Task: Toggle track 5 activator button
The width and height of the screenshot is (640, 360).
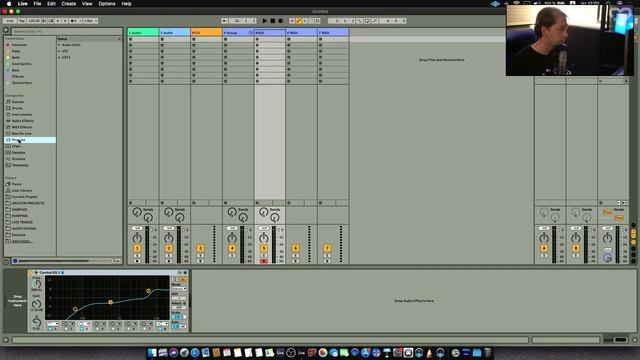Action: [264, 248]
